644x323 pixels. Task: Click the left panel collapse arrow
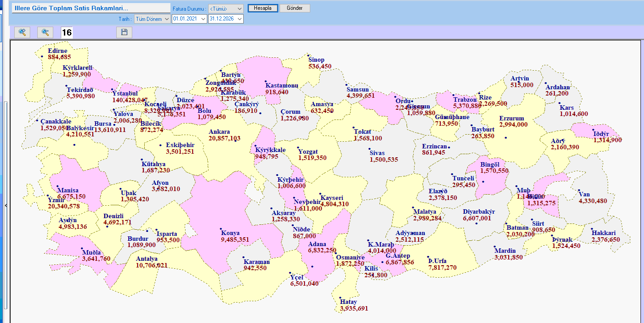coord(6,206)
